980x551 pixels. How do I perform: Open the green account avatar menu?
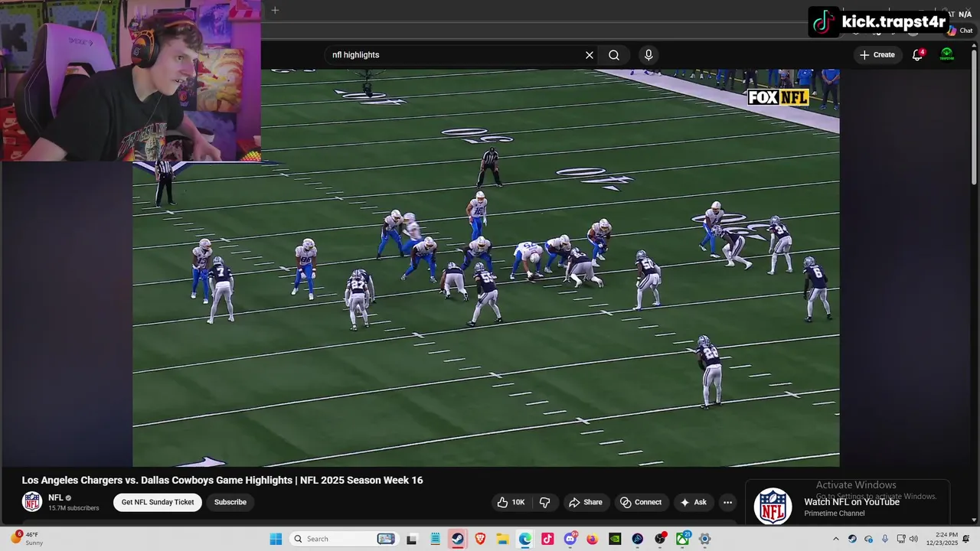[x=947, y=55]
